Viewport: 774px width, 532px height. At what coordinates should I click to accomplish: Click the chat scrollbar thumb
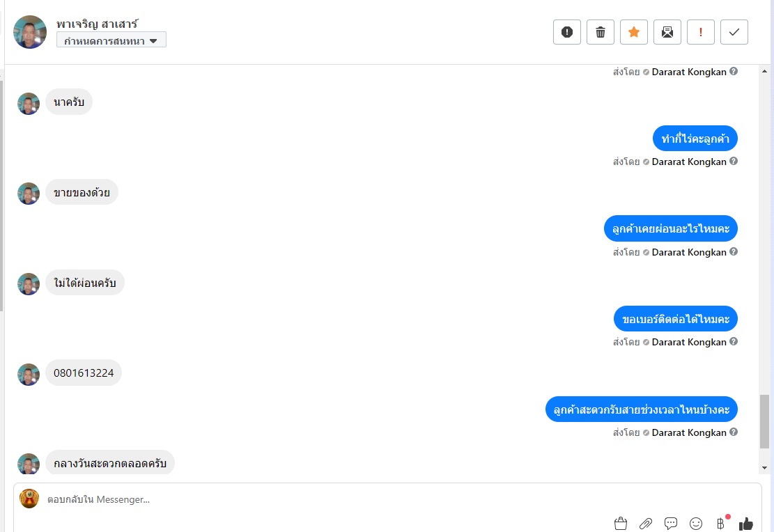click(765, 421)
